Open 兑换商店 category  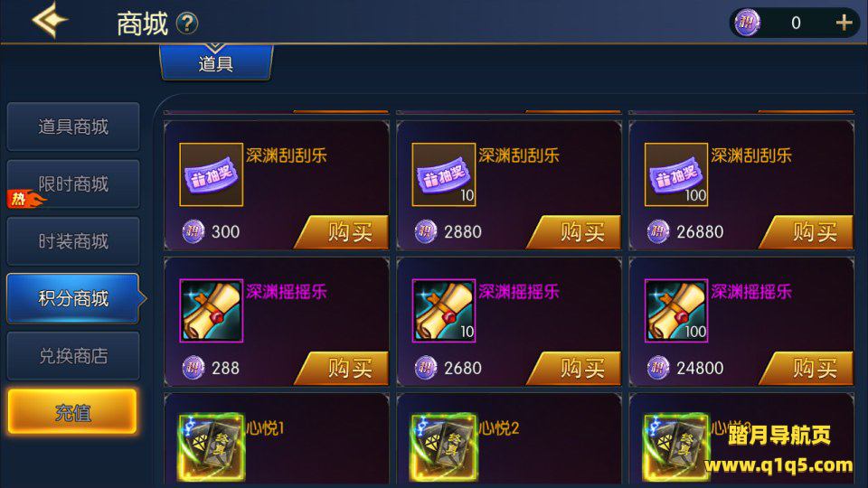[x=73, y=356]
